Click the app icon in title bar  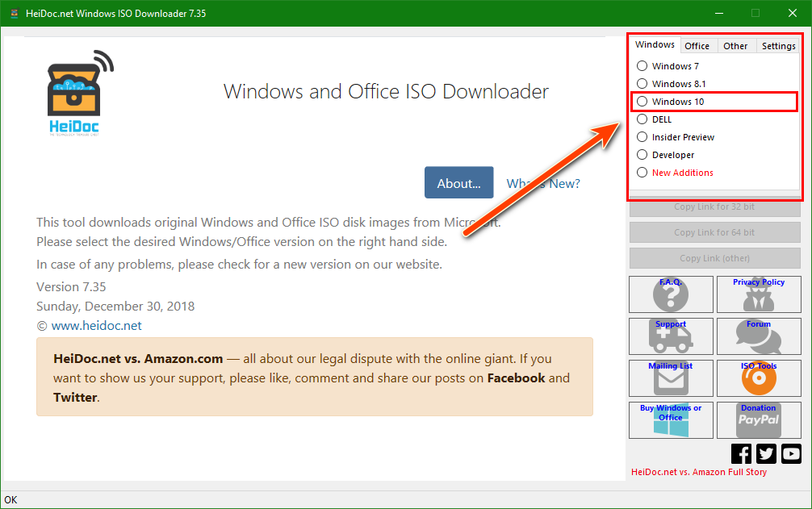[15, 14]
